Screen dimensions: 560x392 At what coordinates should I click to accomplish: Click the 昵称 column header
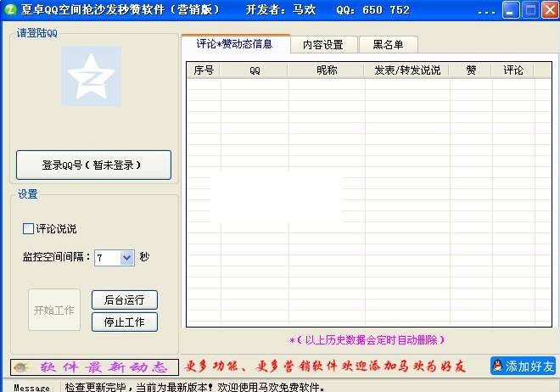(x=326, y=70)
